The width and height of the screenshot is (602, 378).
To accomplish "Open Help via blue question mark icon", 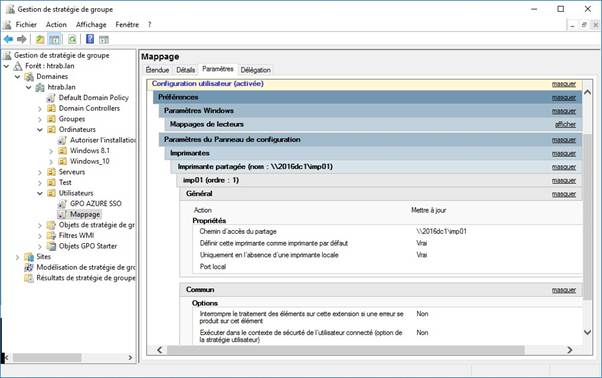I will click(90, 39).
